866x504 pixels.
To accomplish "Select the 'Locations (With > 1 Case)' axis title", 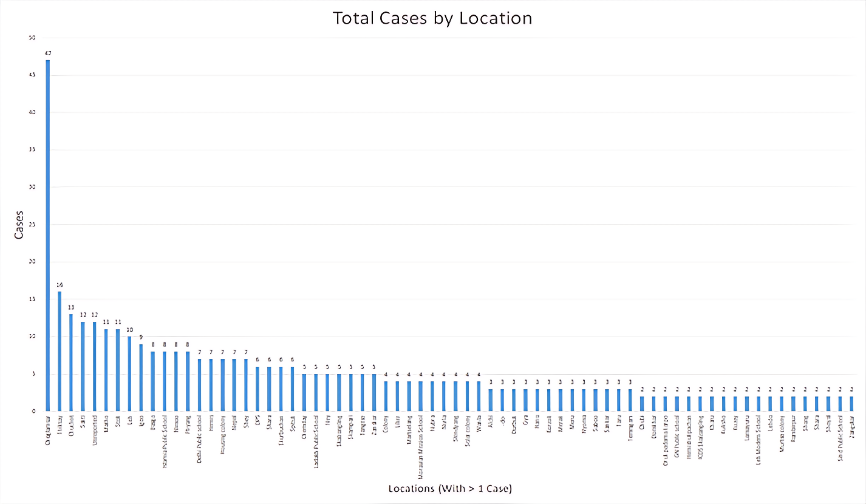I will pyautogui.click(x=449, y=488).
